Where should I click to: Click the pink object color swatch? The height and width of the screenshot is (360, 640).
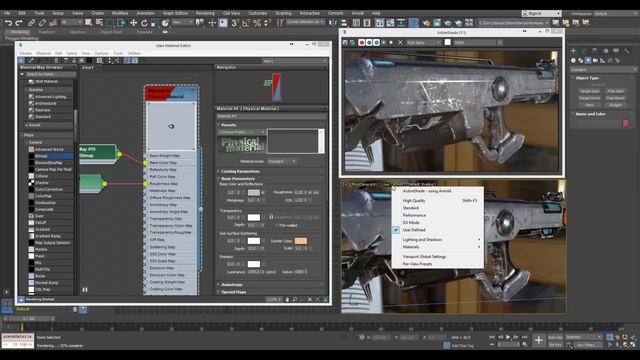tap(625, 122)
